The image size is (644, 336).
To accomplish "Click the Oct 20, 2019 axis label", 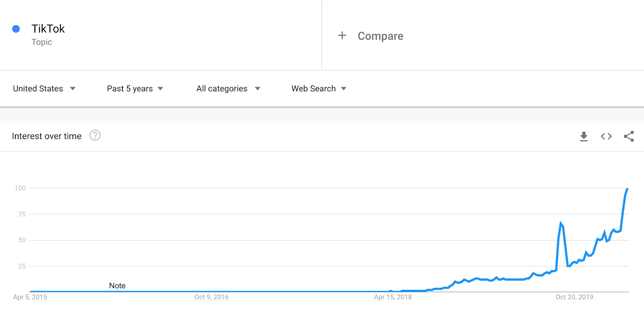I will click(574, 297).
